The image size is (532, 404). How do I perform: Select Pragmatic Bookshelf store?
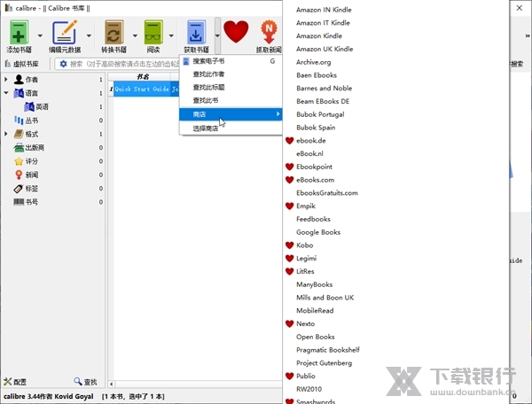pos(328,350)
